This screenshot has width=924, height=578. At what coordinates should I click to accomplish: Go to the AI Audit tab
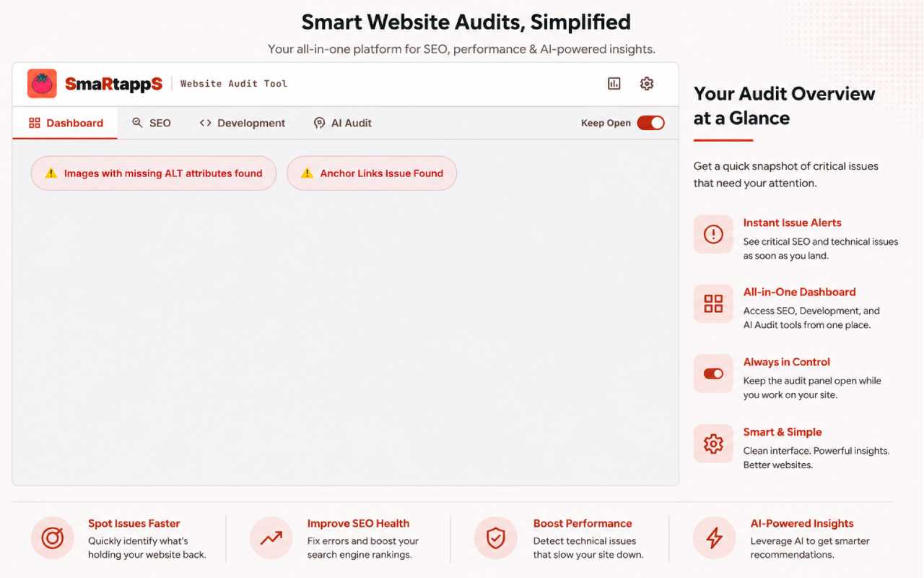coord(342,123)
